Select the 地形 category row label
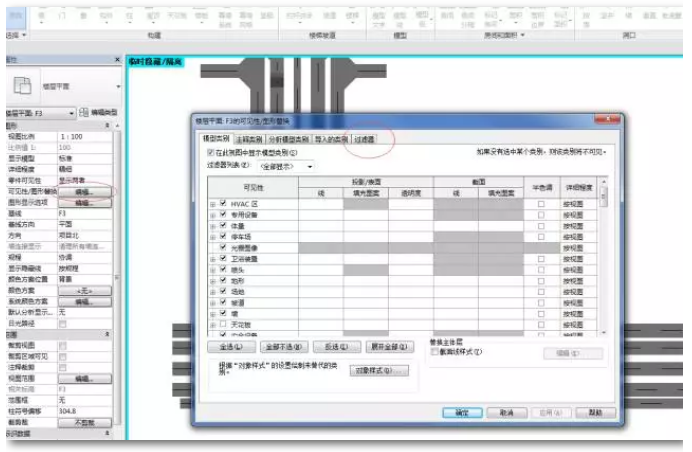This screenshot has width=692, height=452. 237,281
